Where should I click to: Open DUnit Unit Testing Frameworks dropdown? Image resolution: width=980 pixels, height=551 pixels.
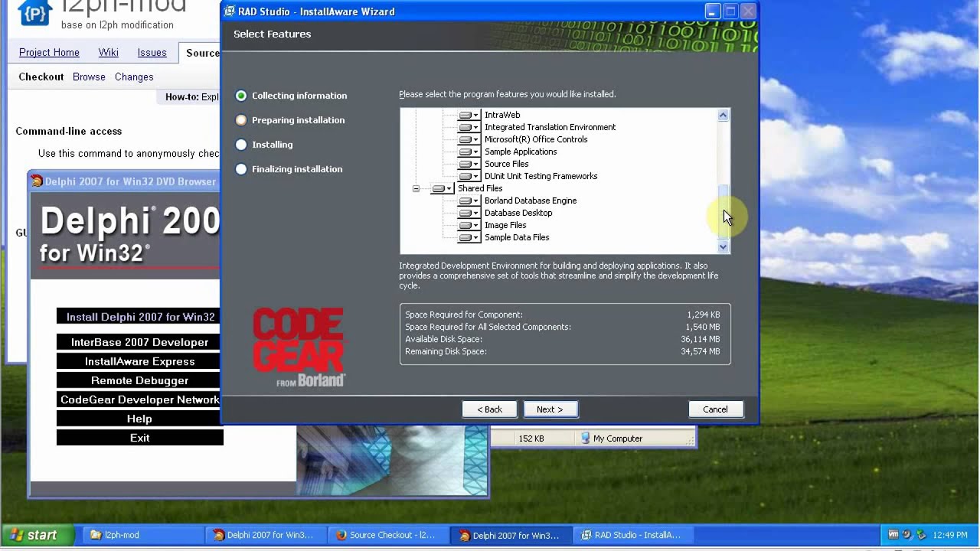tap(469, 176)
